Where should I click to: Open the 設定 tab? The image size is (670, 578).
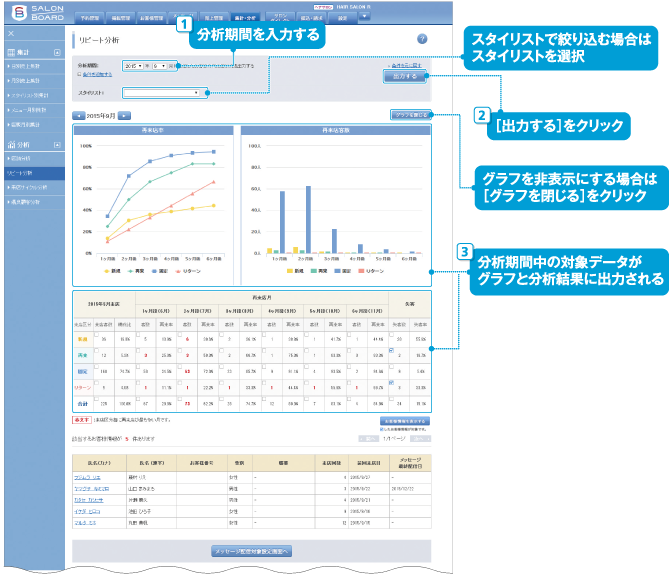pyautogui.click(x=342, y=18)
